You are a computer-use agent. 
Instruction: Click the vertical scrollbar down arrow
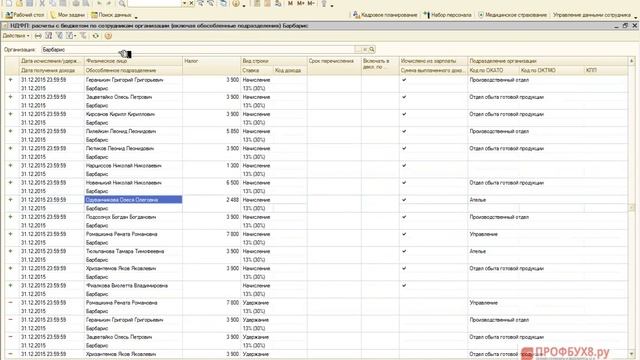631,354
